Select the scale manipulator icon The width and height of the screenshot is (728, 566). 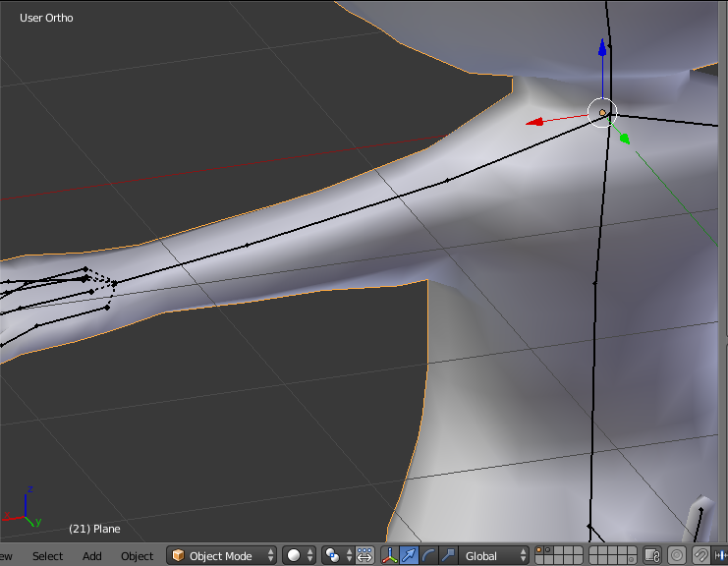click(x=448, y=555)
